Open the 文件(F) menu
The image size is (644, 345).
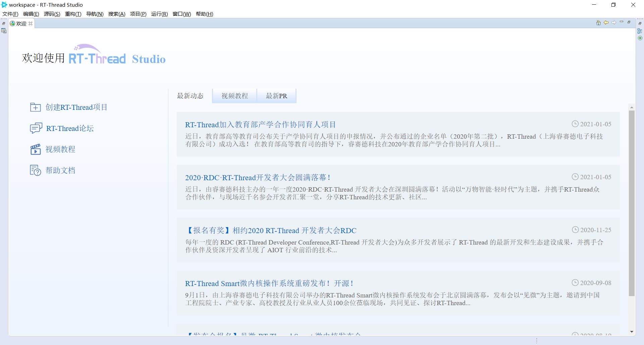pos(10,14)
